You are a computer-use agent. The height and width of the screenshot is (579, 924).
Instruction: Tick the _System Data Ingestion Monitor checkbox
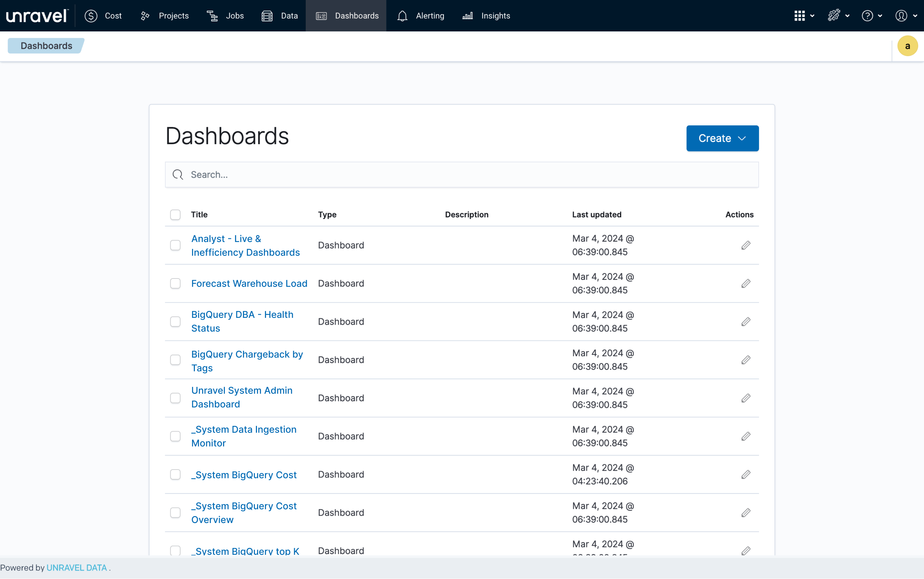click(x=175, y=436)
